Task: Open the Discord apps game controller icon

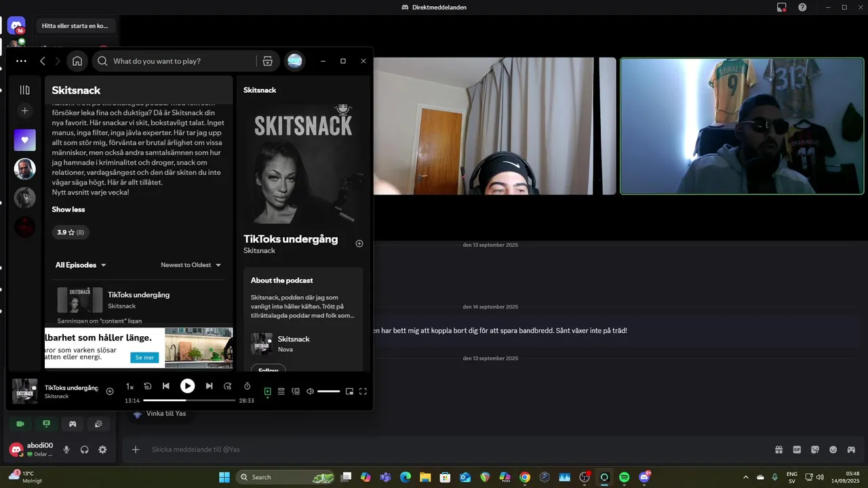Action: pyautogui.click(x=851, y=449)
